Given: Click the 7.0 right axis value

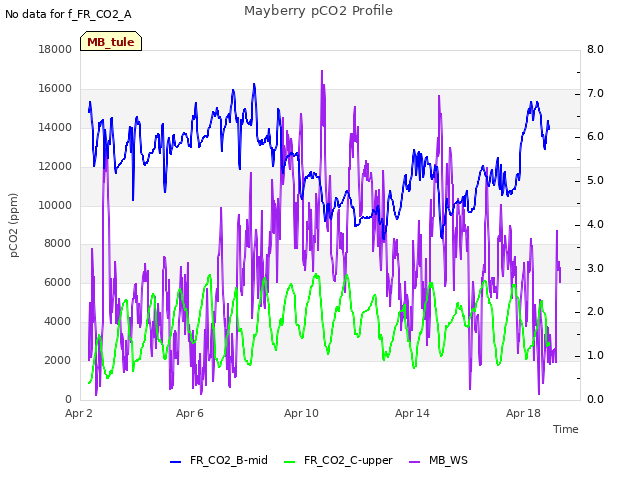Looking at the screenshot, I should [x=595, y=93].
